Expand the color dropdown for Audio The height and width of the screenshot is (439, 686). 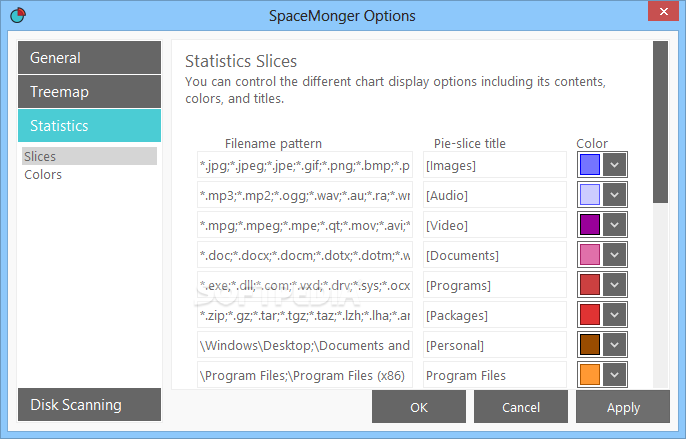click(x=614, y=194)
